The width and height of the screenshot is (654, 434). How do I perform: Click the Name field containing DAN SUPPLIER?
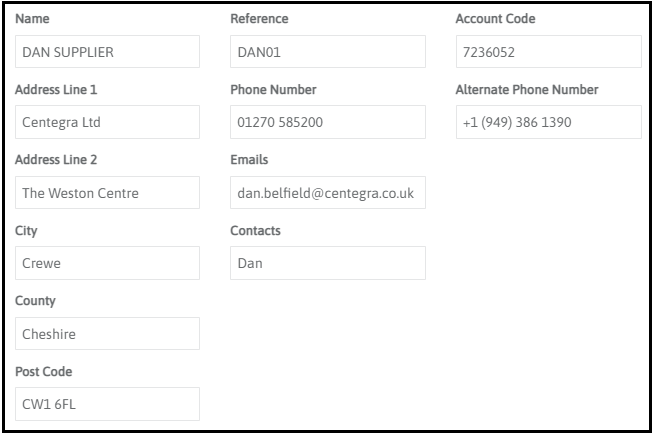(107, 52)
